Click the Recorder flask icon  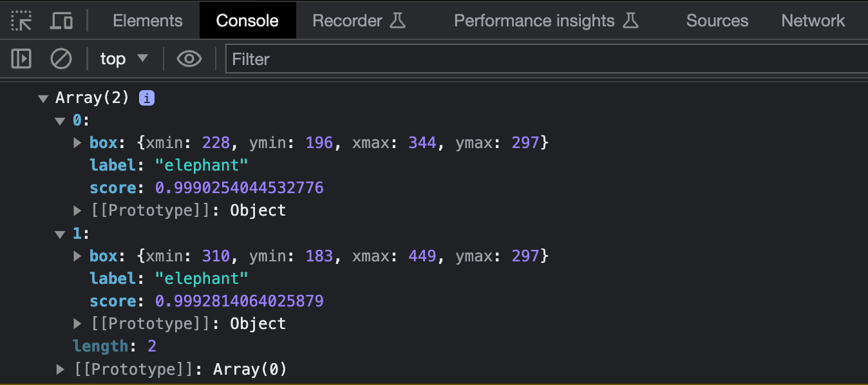pos(399,20)
